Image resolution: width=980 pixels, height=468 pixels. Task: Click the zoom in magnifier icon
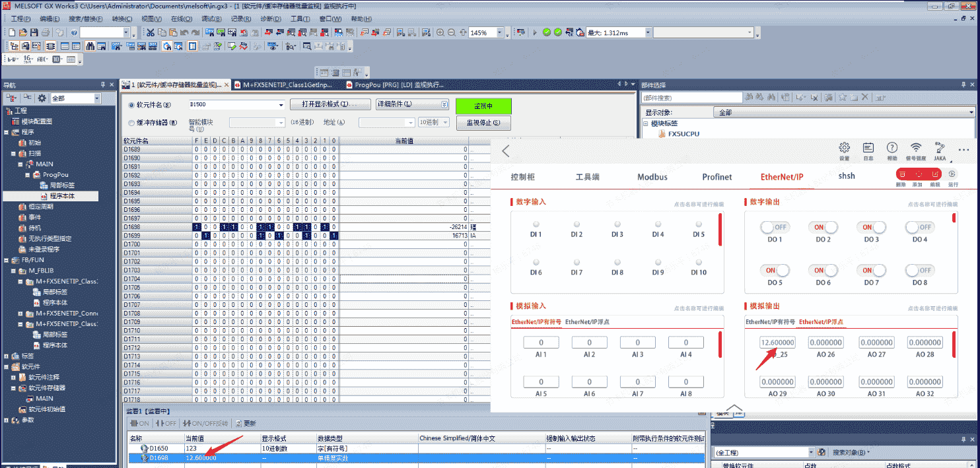439,32
